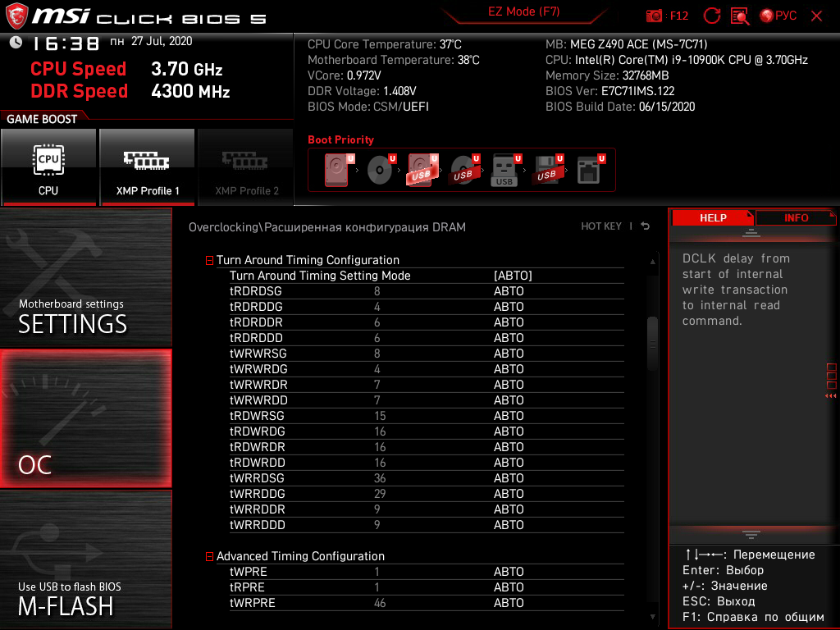Select the tWRWRDD timing row
This screenshot has width=840, height=630.
[427, 400]
